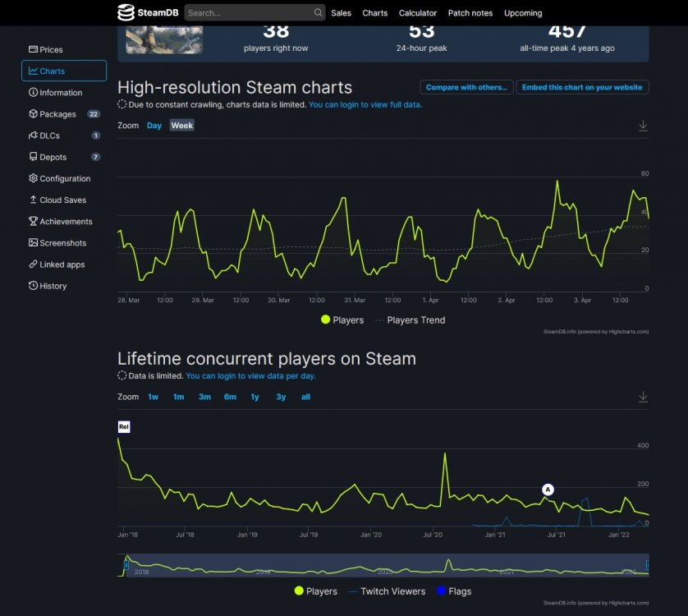
Task: Open the Patch notes menu item
Action: (470, 13)
